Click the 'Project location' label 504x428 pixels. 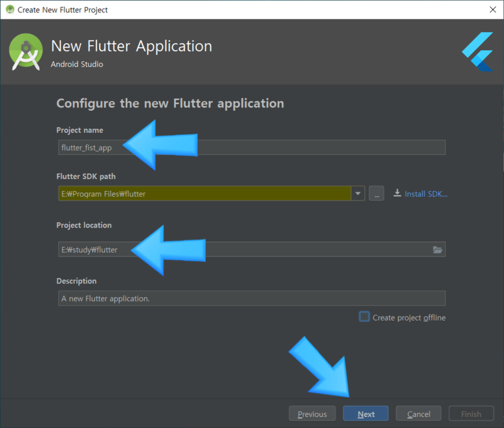(84, 225)
